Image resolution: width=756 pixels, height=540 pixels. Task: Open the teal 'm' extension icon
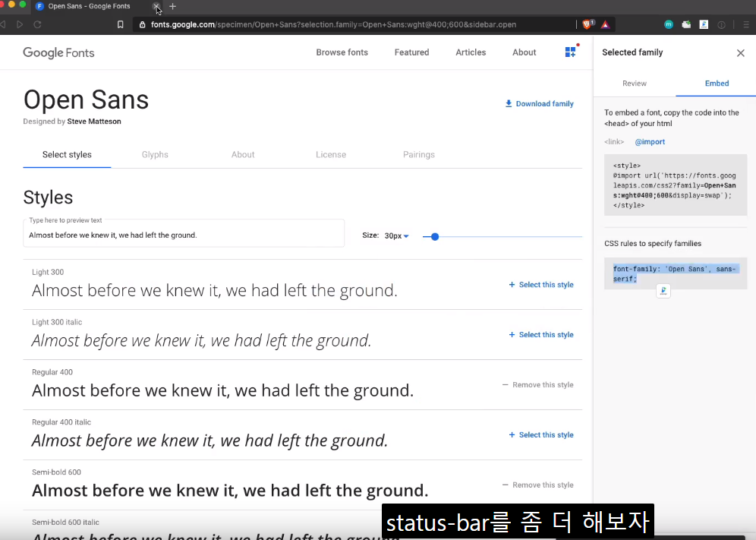[669, 24]
